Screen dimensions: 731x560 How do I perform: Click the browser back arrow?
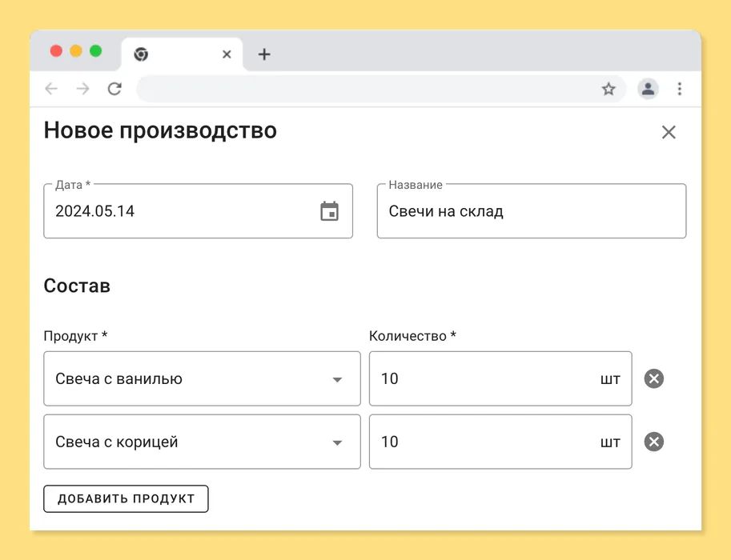[x=51, y=89]
